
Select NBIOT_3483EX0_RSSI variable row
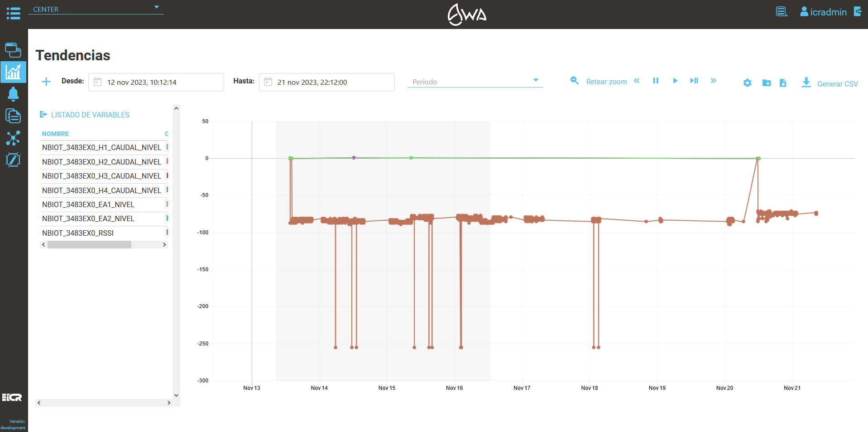tap(78, 233)
